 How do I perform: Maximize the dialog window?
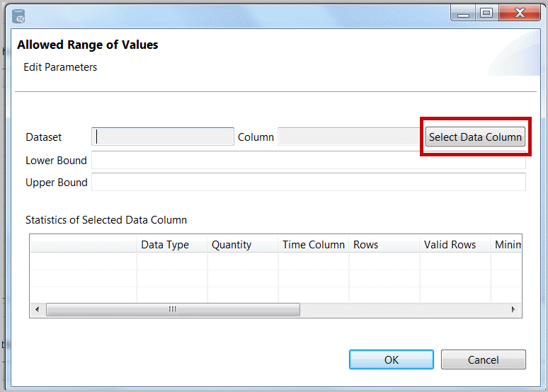point(486,13)
